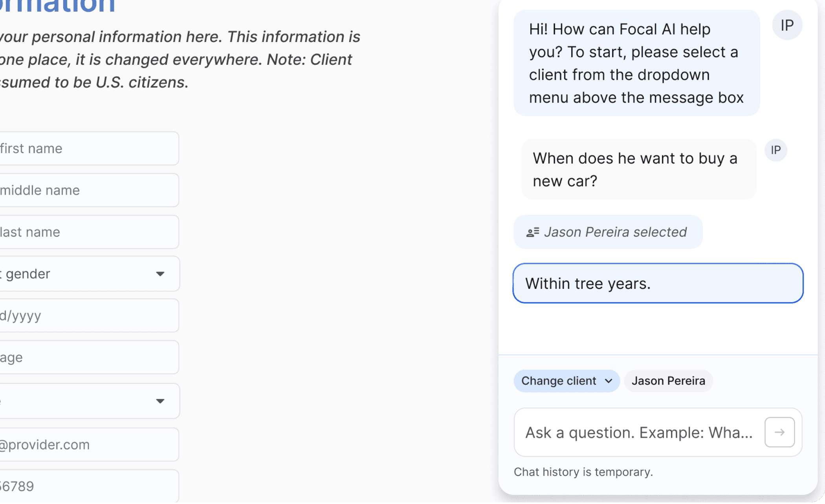Click the client icon in selected notice
Image resolution: width=825 pixels, height=504 pixels.
pyautogui.click(x=532, y=232)
